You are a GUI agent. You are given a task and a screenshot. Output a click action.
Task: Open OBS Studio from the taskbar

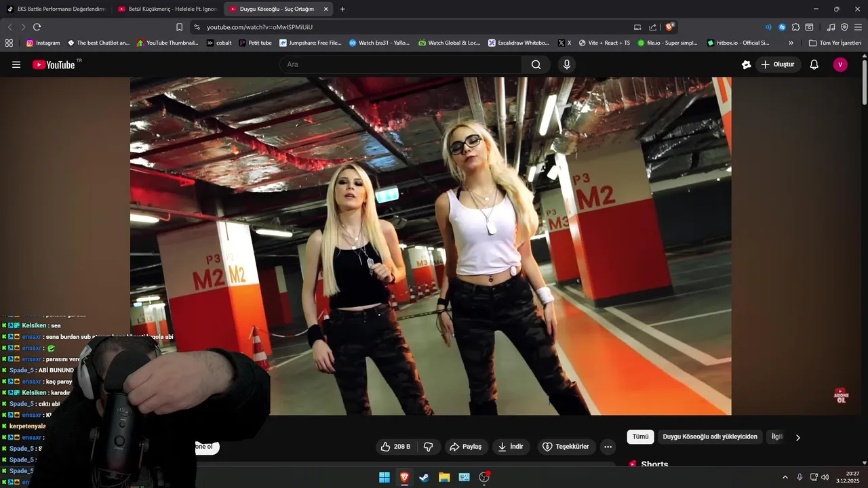coord(484,477)
